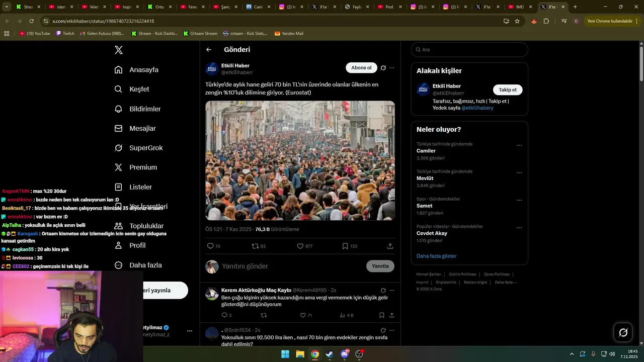Open Listeler in the sidebar
The height and width of the screenshot is (362, 644).
(133, 187)
